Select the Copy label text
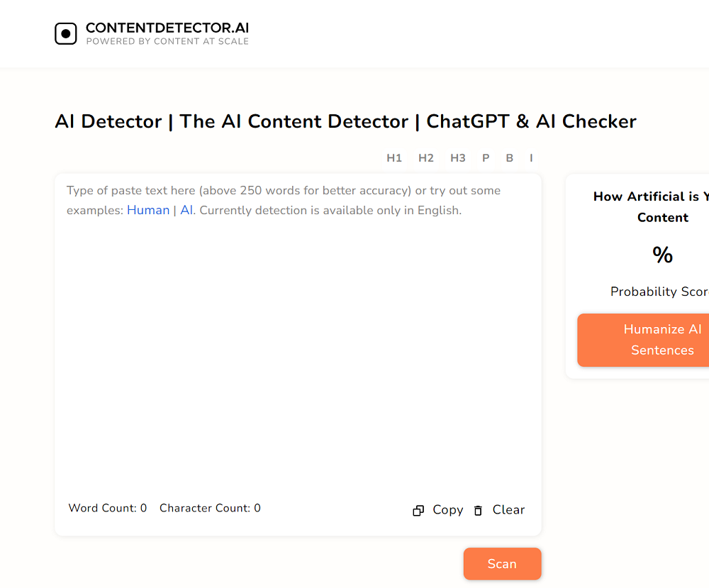This screenshot has width=709, height=588. point(447,509)
